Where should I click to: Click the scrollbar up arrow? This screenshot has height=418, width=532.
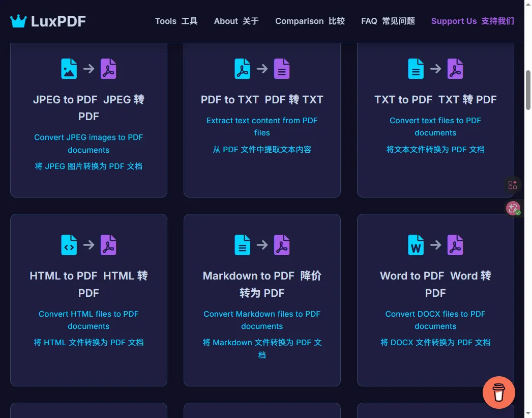528,4
